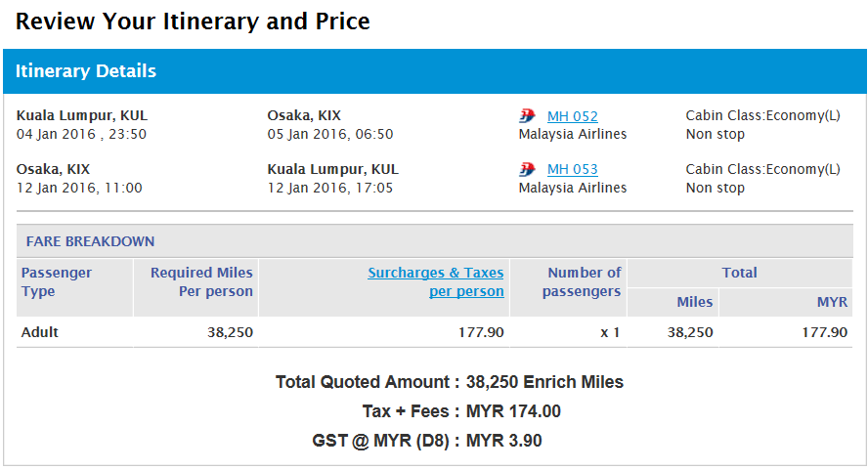Image resolution: width=868 pixels, height=470 pixels.
Task: Click the Miles sub-column header under Total
Action: 694,302
